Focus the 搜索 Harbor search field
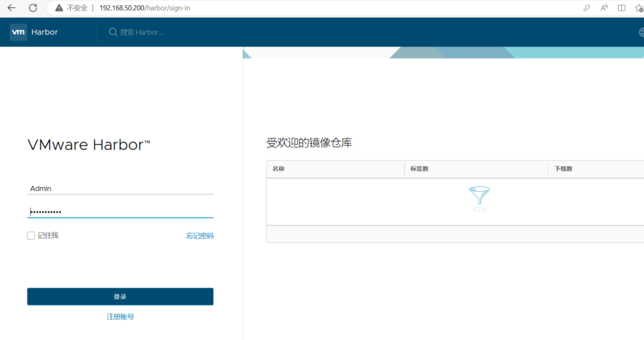 pyautogui.click(x=142, y=32)
